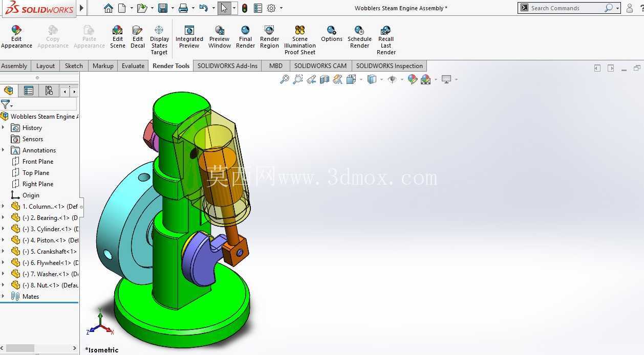Image resolution: width=644 pixels, height=355 pixels.
Task: Open Scene Illumination Proof Sheet
Action: 300,40
